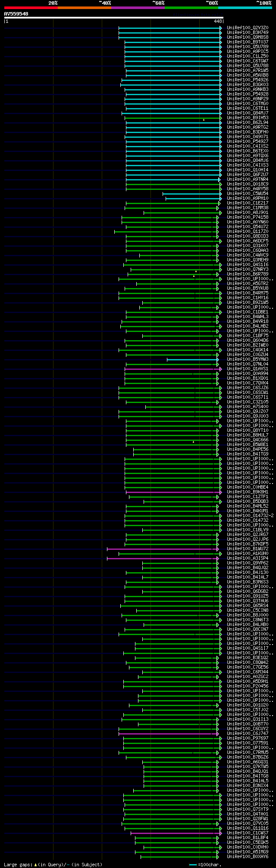Click the label UniRef100_B0XAY6

point(248,857)
